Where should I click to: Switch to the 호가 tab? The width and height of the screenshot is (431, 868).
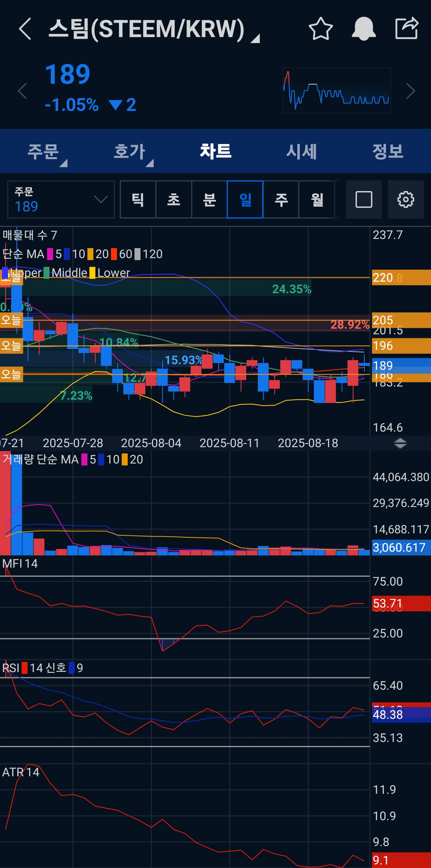(129, 152)
